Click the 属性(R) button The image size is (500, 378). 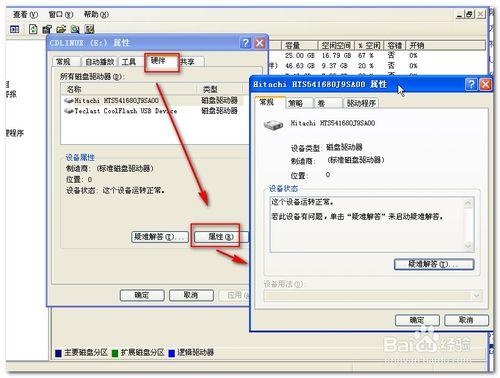(220, 237)
